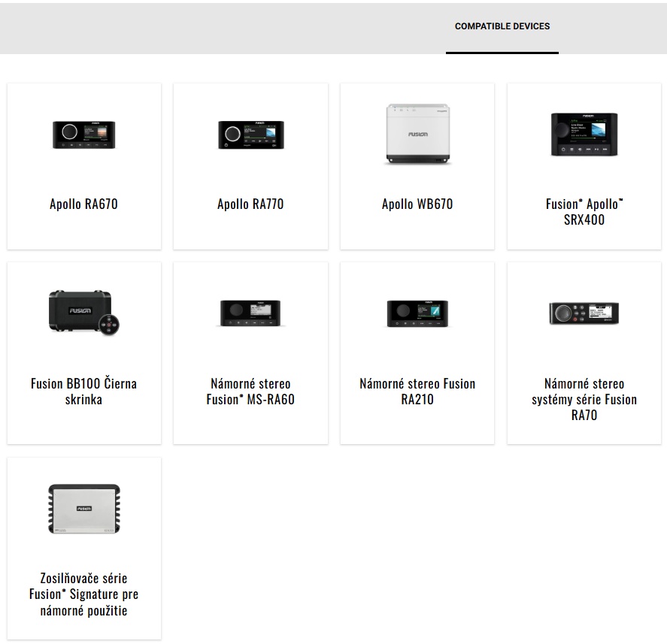
Task: Open the Fusion Apollo SRX400 product image
Action: click(x=584, y=135)
